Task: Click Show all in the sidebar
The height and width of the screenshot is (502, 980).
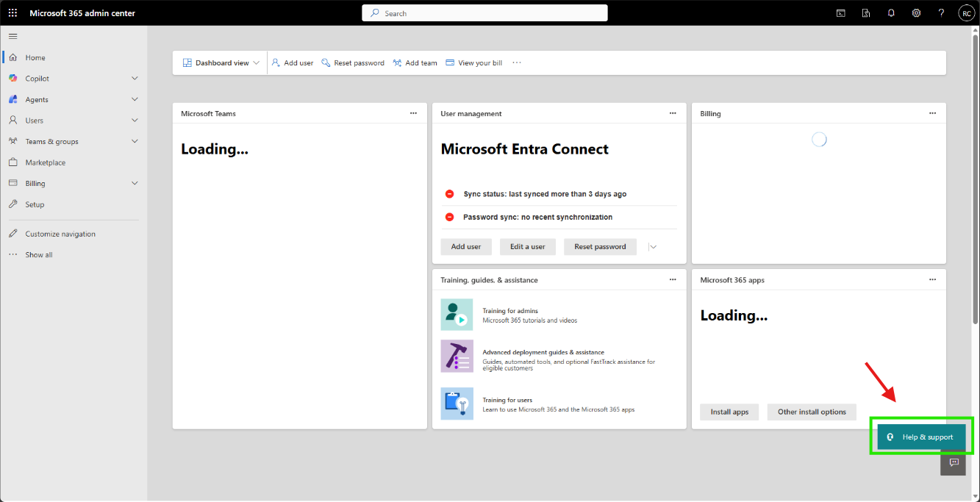Action: point(39,255)
